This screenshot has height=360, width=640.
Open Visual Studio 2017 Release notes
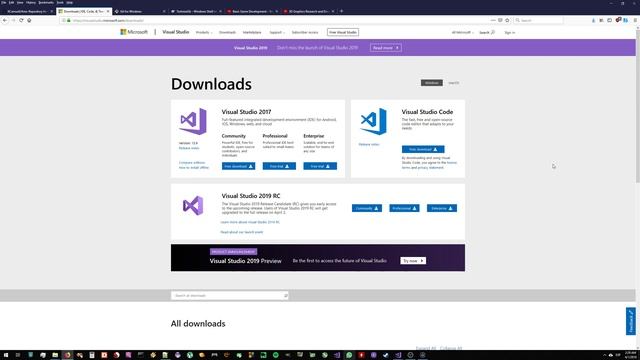pos(189,148)
